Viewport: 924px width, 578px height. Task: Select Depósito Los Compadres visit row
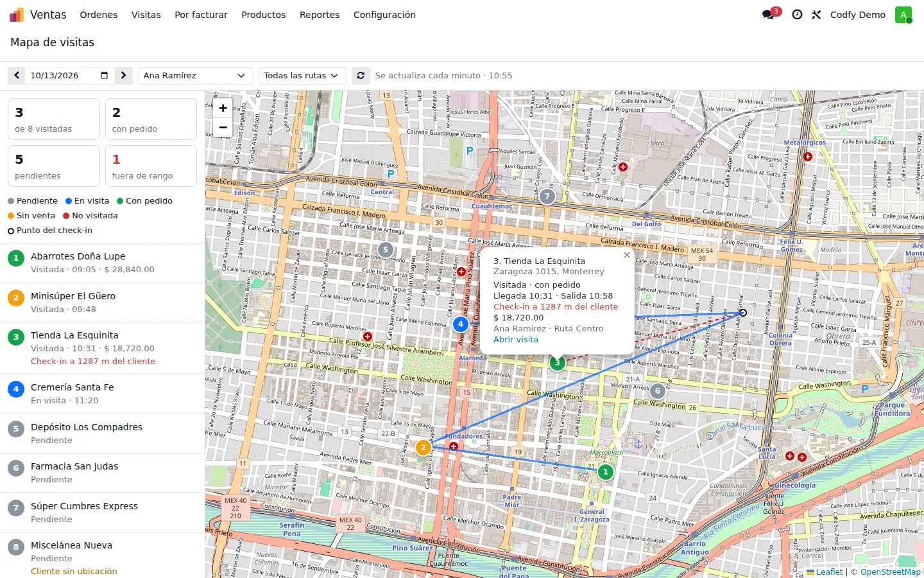(x=103, y=433)
